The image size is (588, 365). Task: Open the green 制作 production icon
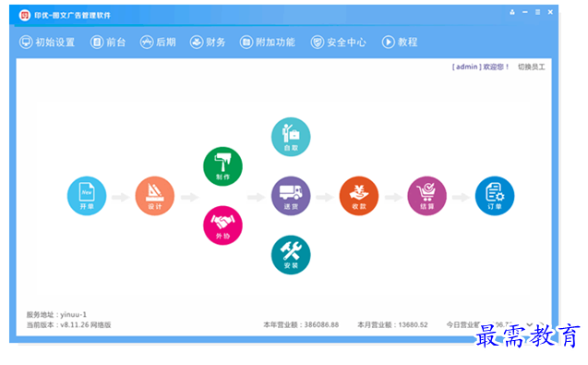click(x=222, y=166)
